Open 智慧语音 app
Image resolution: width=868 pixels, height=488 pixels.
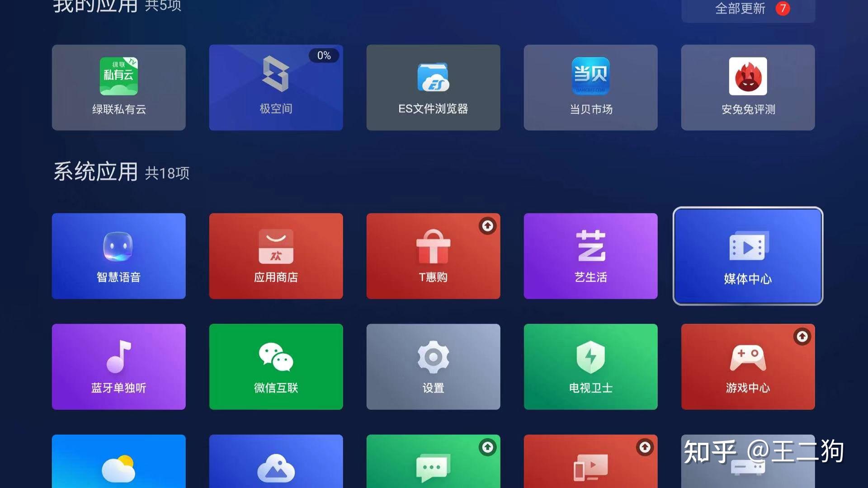point(118,256)
